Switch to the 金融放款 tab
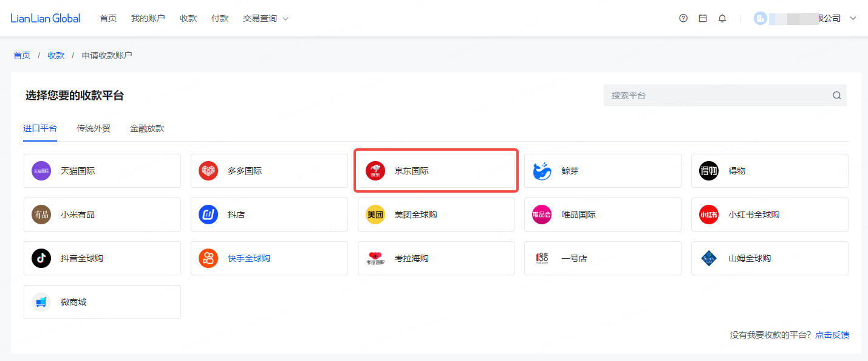The height and width of the screenshot is (361, 868). pyautogui.click(x=147, y=128)
